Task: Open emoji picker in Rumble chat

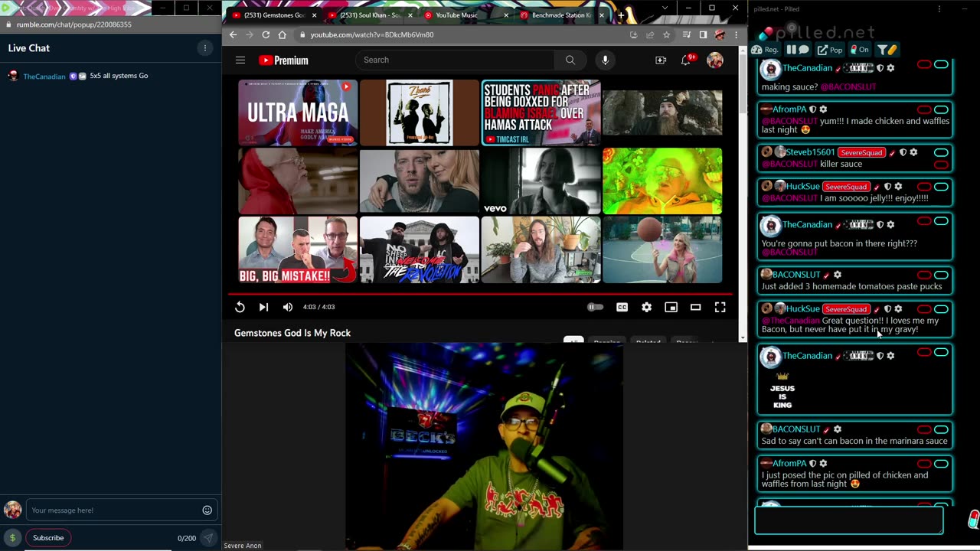Action: (207, 510)
